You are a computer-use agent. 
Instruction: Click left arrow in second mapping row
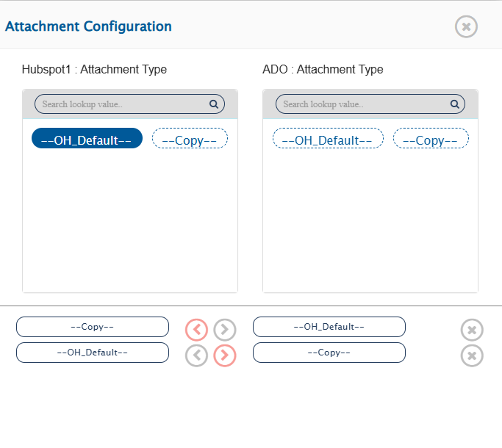tap(196, 355)
